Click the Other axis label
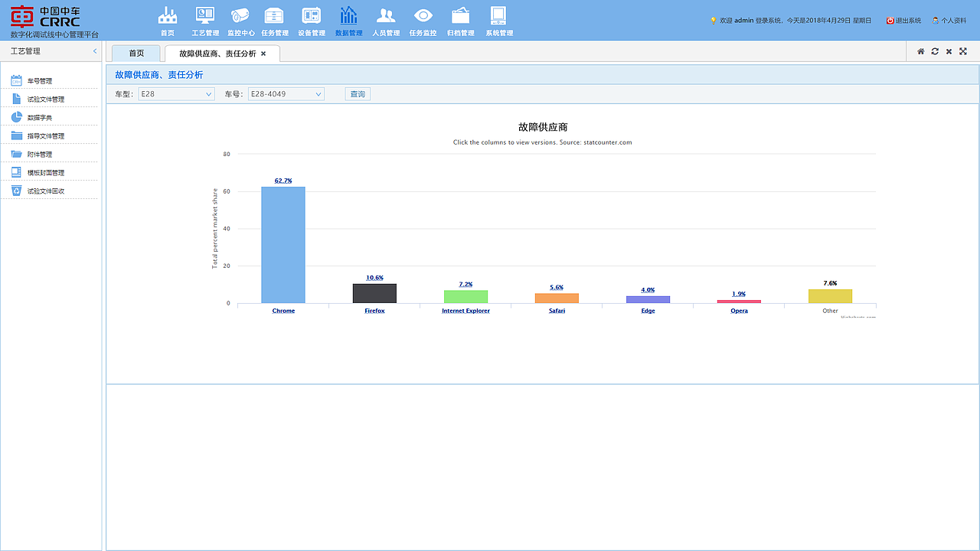Image resolution: width=980 pixels, height=551 pixels. (830, 311)
